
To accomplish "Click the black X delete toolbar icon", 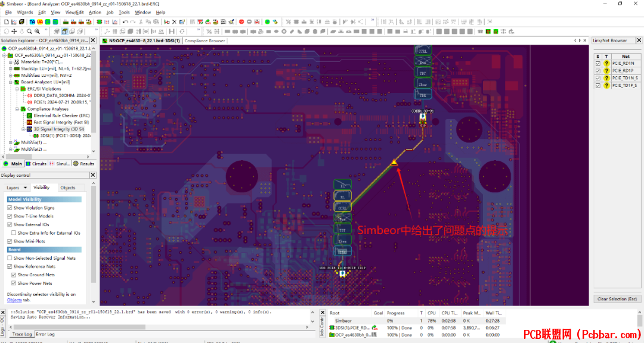I will point(174,22).
